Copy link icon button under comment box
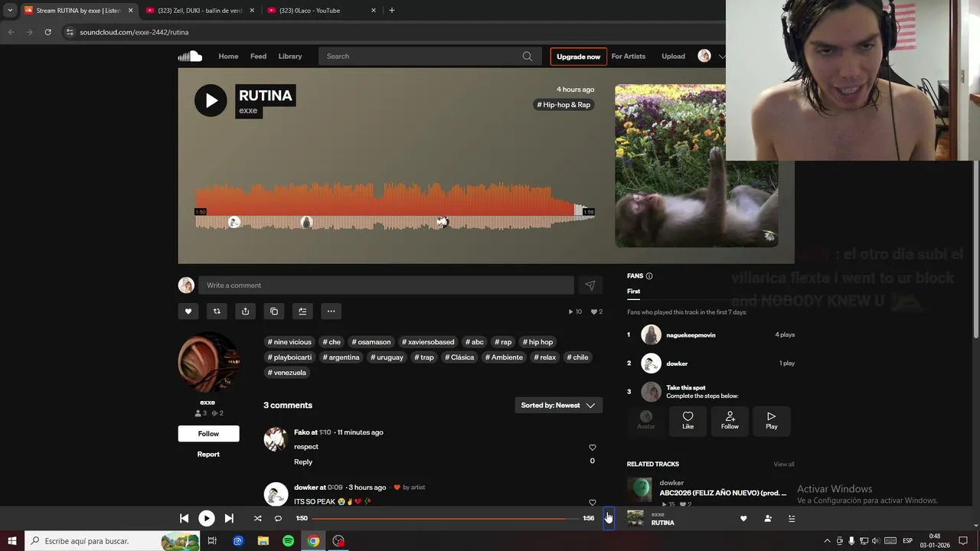This screenshot has width=980, height=551. pyautogui.click(x=274, y=311)
